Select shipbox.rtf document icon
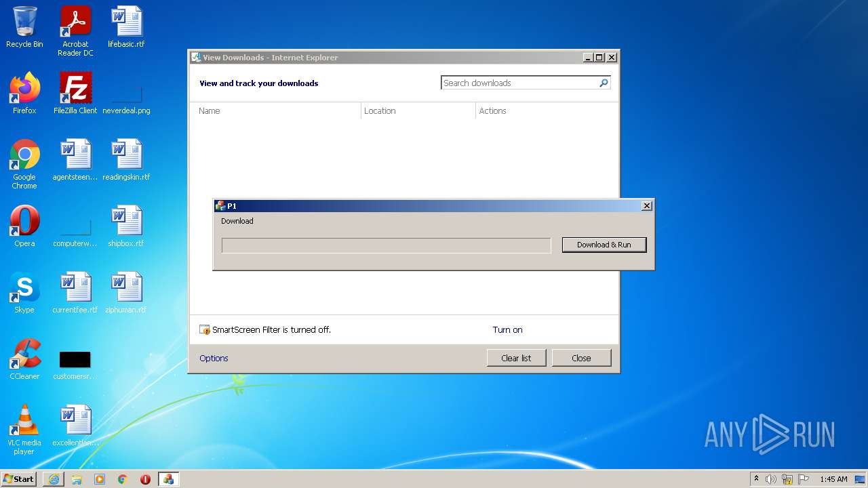The width and height of the screenshot is (868, 488). click(x=126, y=226)
